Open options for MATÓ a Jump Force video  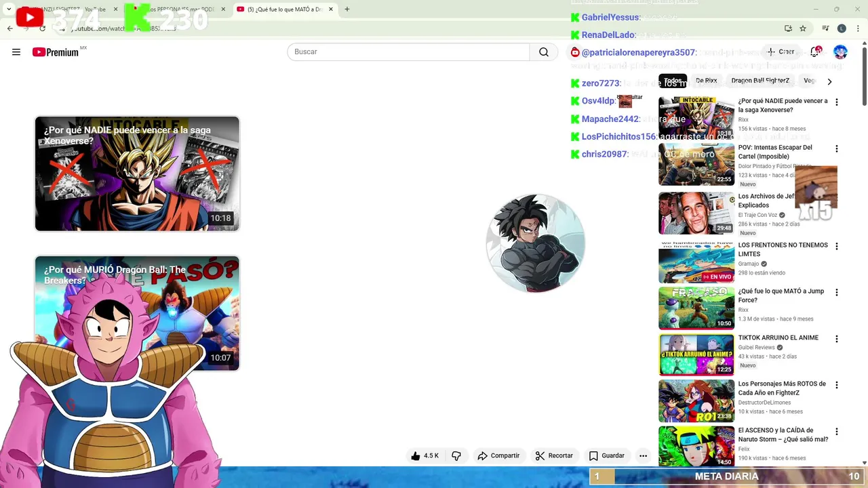837,292
